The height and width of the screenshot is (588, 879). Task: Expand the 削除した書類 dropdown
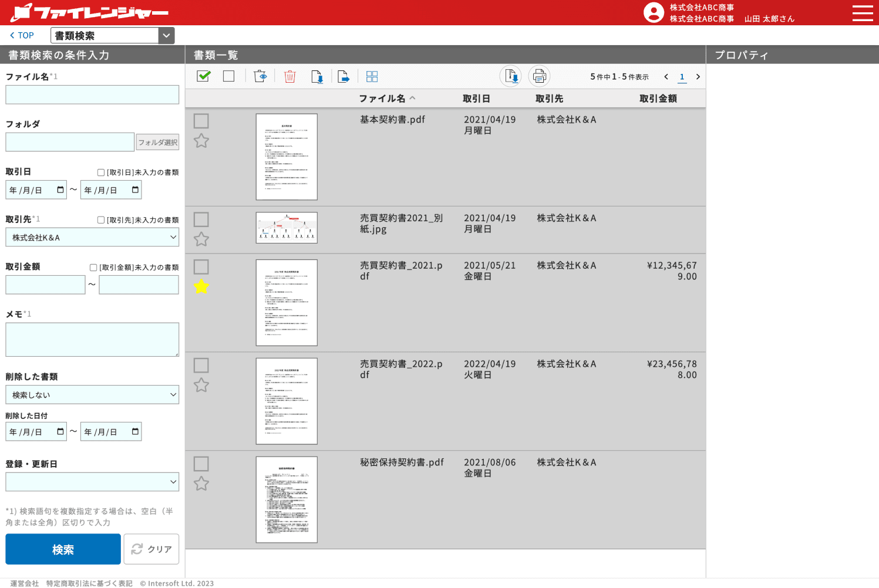pyautogui.click(x=92, y=394)
